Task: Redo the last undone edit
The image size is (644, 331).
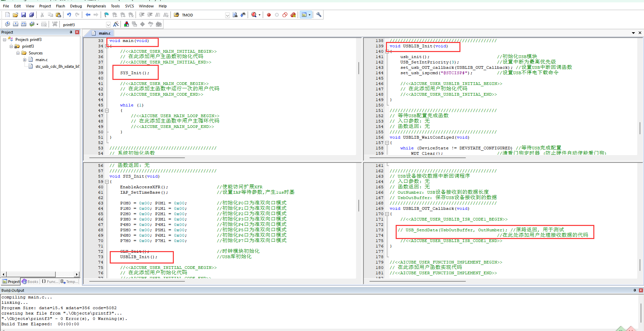Action: [x=77, y=15]
